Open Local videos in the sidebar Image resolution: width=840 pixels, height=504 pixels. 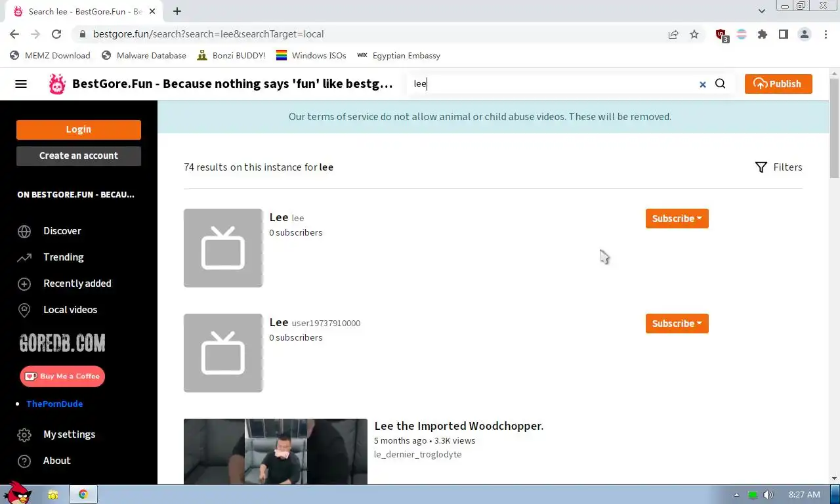tap(70, 310)
